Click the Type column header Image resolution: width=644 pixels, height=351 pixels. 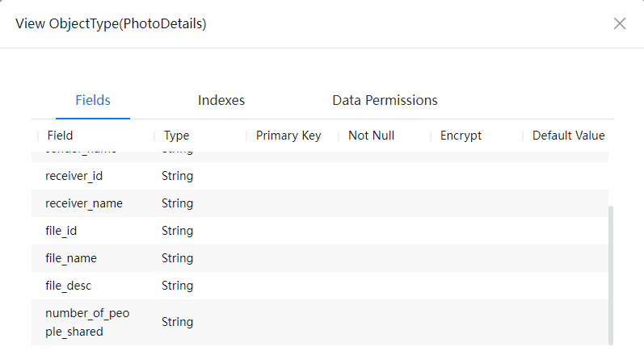coord(177,136)
